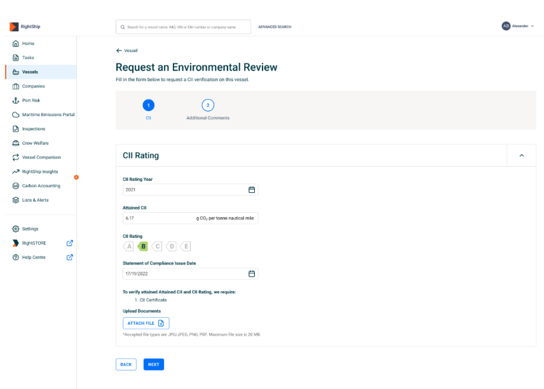The height and width of the screenshot is (389, 544).
Task: Click the Attach File button
Action: pos(146,323)
